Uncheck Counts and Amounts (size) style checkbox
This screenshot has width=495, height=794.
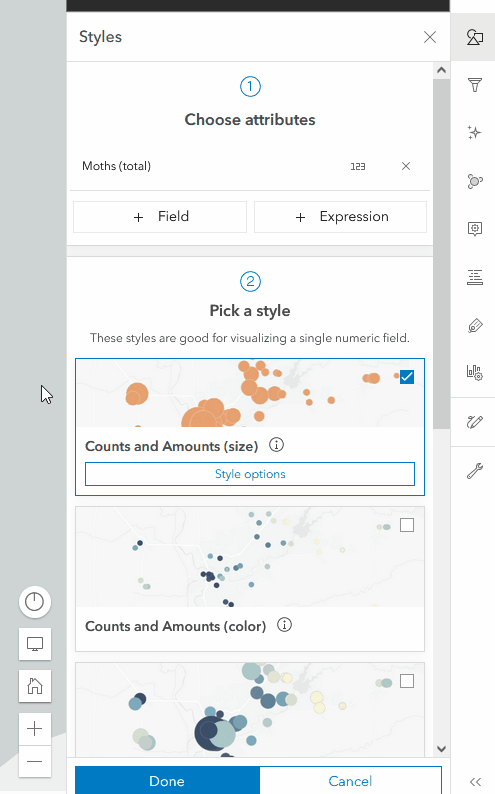coord(407,377)
